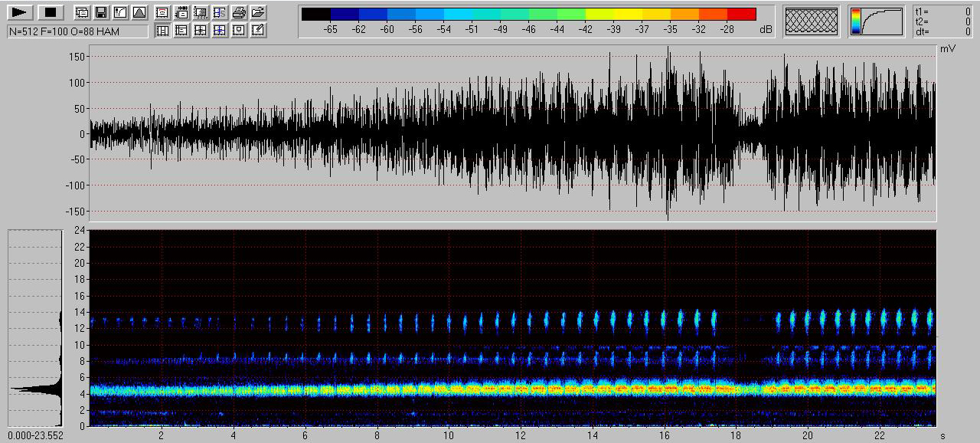Click the pencil edit icon
This screenshot has width=980, height=443.
(x=258, y=30)
